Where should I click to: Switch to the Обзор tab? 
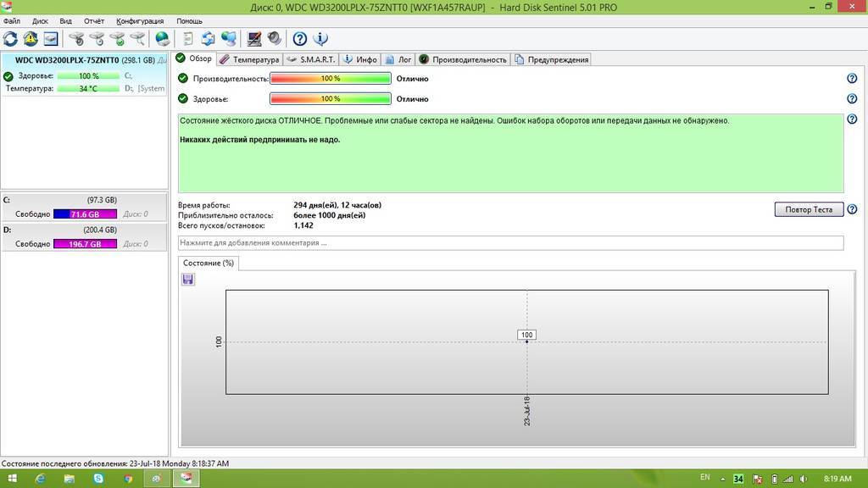pos(194,58)
